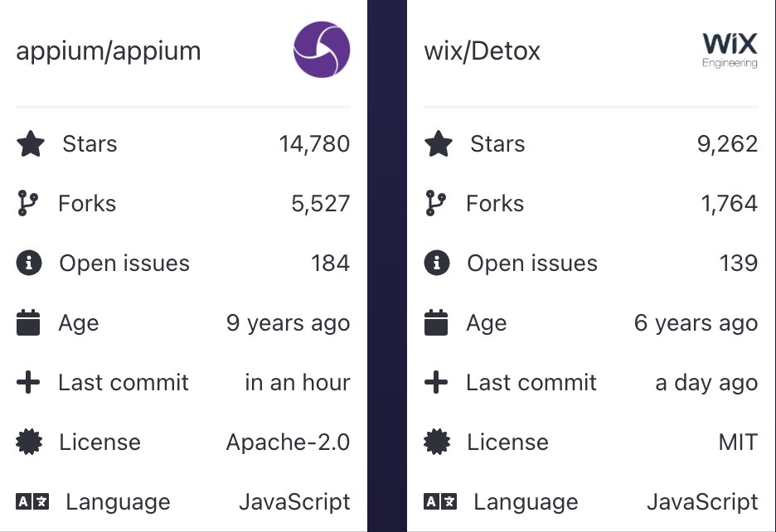The image size is (776, 532).
Task: Click the Open issues label in appium card
Action: 124,264
